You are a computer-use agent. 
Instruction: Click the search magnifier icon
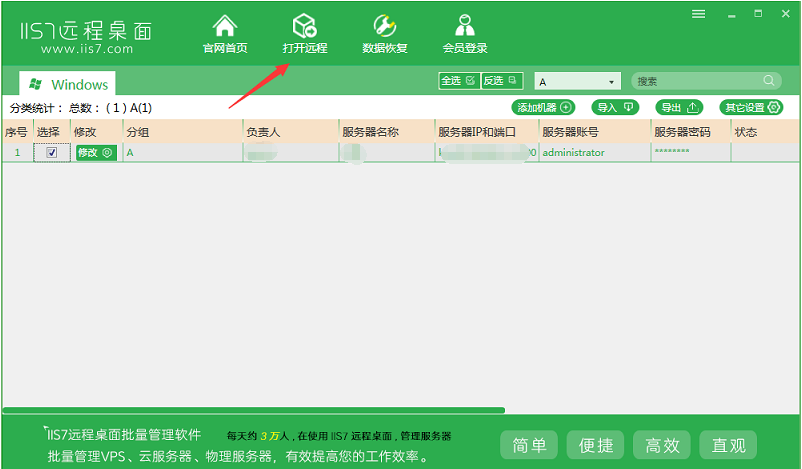769,80
